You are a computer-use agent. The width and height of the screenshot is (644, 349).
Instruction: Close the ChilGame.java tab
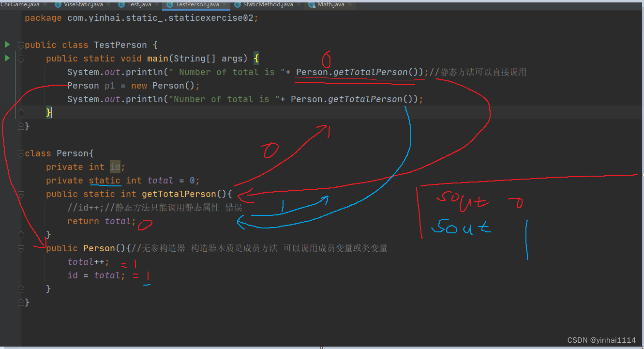pos(45,4)
